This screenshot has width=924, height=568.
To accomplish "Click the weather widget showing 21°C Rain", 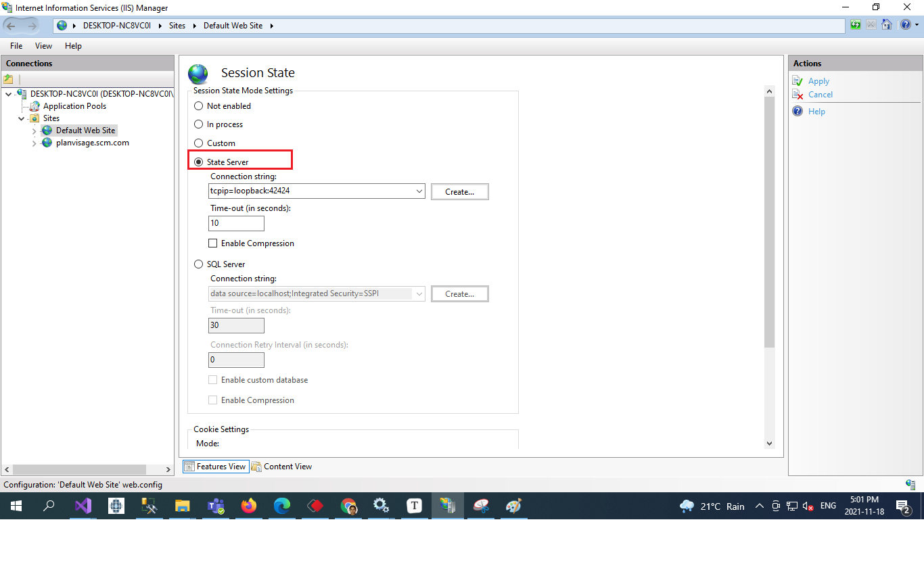I will [712, 506].
